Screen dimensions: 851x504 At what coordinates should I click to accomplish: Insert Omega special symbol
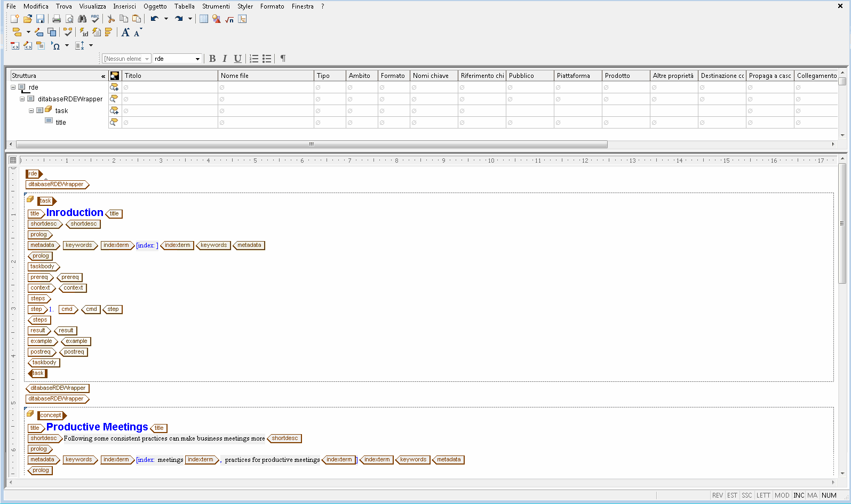pos(55,46)
